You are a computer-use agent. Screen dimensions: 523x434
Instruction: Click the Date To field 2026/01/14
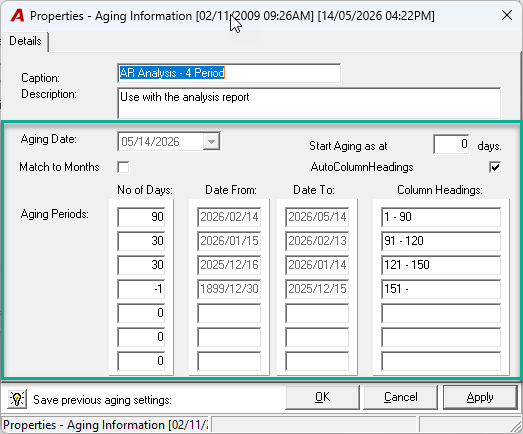(317, 265)
